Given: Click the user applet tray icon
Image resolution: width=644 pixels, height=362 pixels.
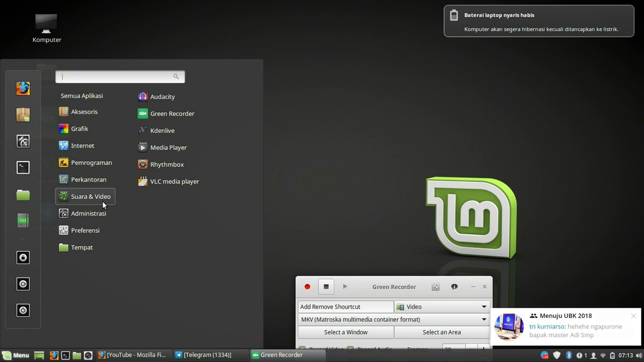Looking at the screenshot, I should point(593,355).
